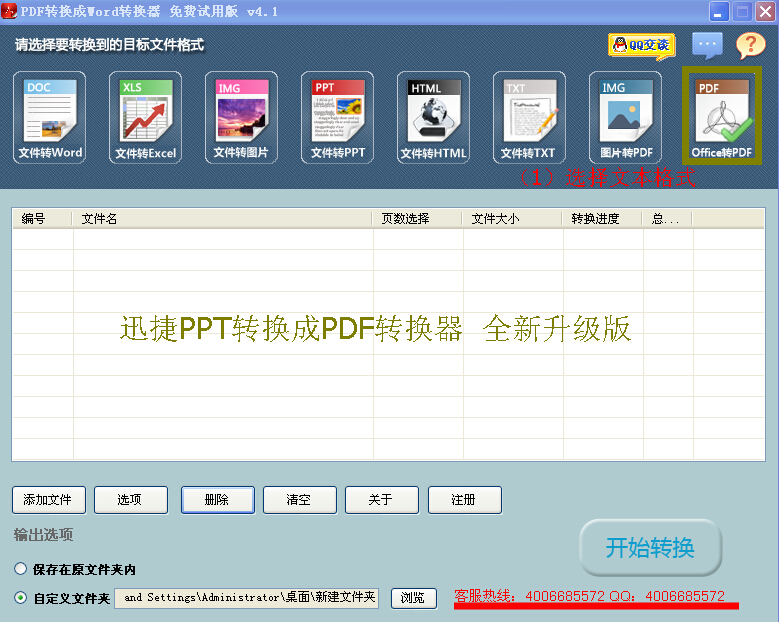
Task: Choose the 文件转图片 format icon
Action: (242, 118)
